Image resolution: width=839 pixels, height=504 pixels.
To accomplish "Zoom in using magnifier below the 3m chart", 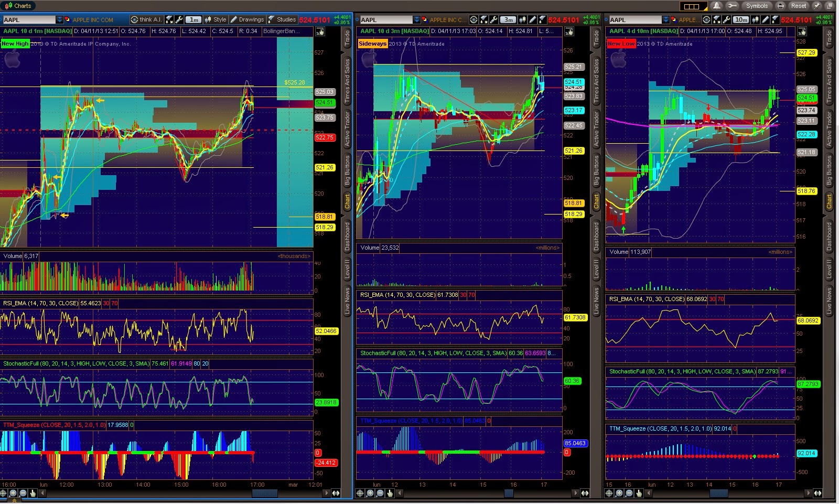I will pyautogui.click(x=370, y=493).
